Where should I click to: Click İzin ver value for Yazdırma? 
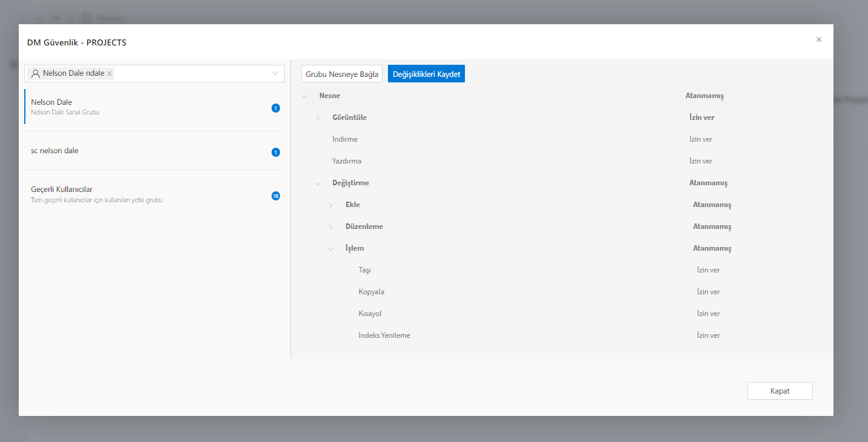701,161
